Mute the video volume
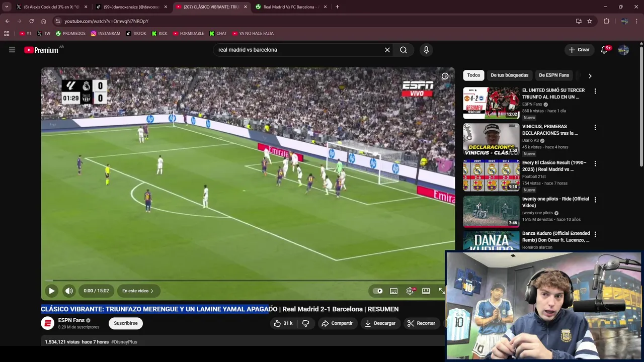The width and height of the screenshot is (644, 362). point(69,291)
